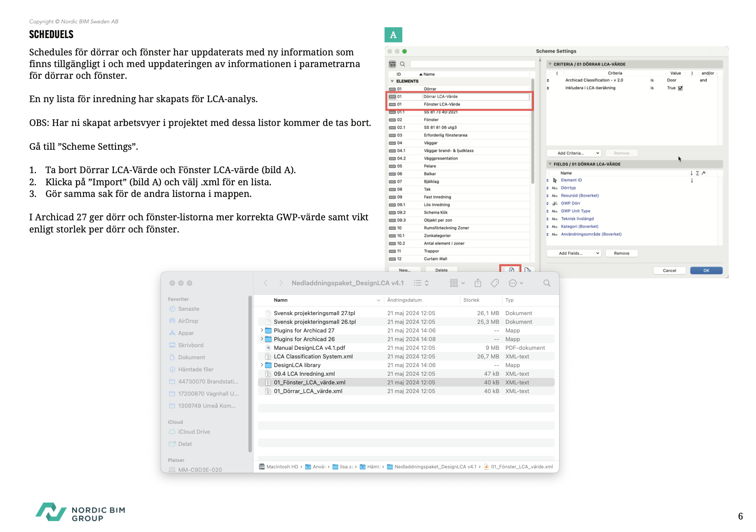
Task: Collapse the Criteria panel header
Action: [x=550, y=64]
